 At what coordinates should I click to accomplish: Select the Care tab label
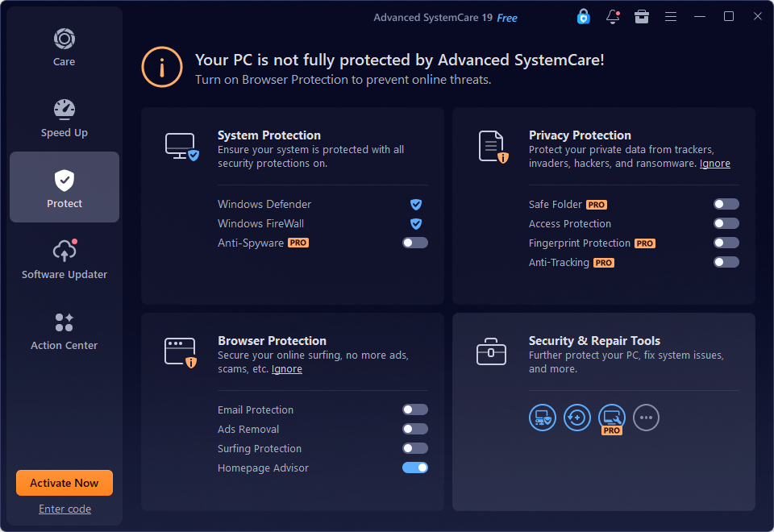pyautogui.click(x=64, y=62)
